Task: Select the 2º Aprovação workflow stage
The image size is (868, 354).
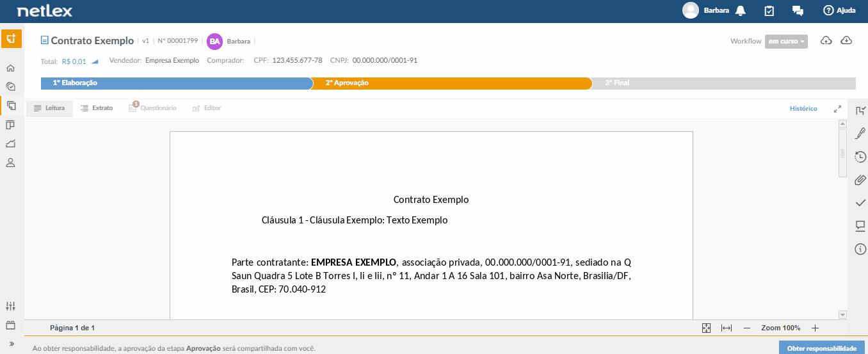Action: click(x=451, y=83)
